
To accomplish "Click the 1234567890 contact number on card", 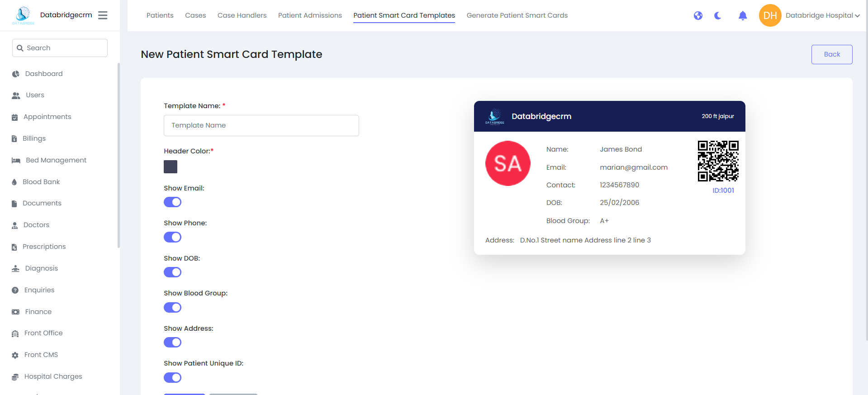I will coord(619,185).
